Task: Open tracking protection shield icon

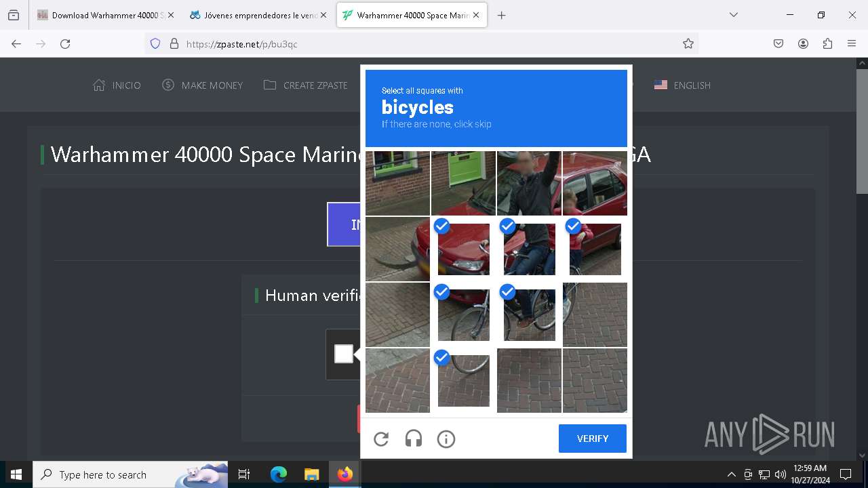Action: point(155,43)
